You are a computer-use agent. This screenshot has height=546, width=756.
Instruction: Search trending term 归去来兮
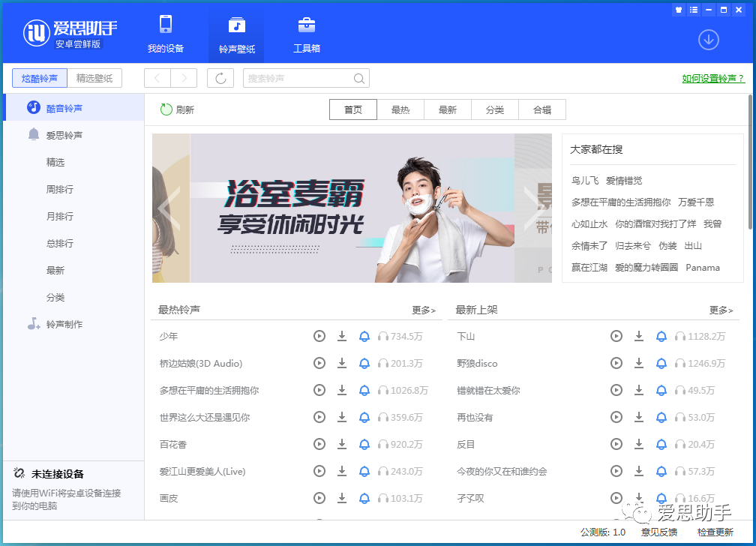coord(632,245)
